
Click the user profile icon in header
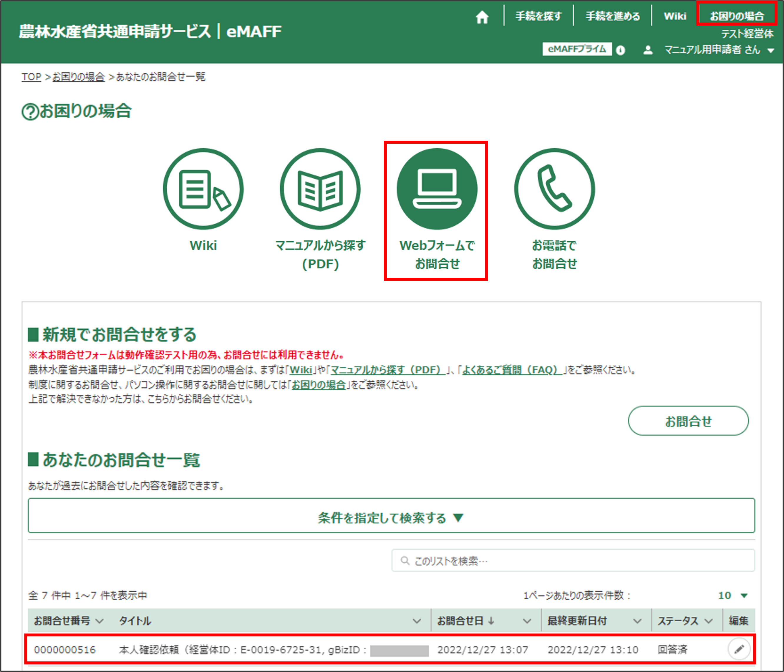[648, 50]
